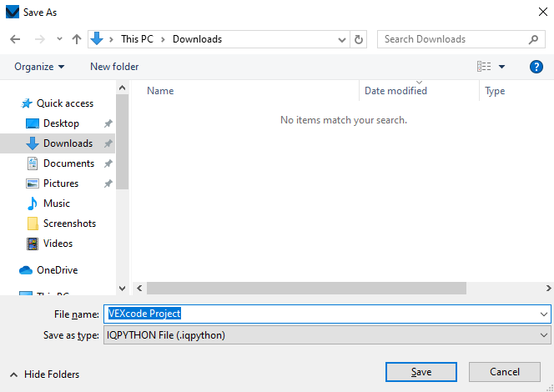Open Help with the question mark icon
The width and height of the screenshot is (554, 392).
click(536, 67)
